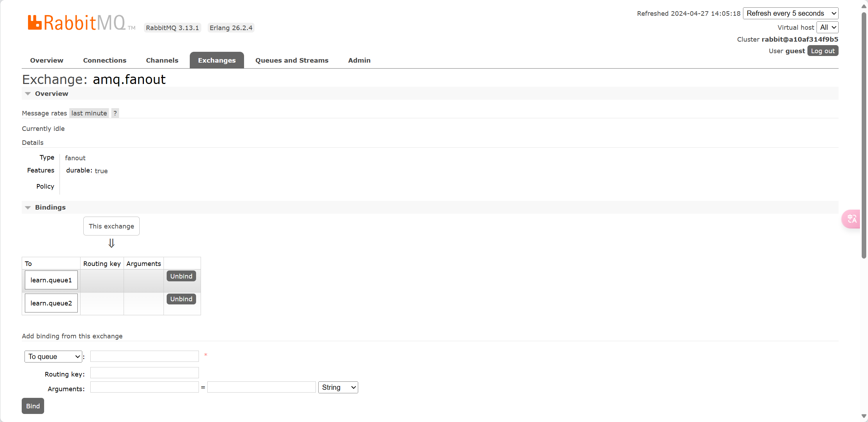The width and height of the screenshot is (868, 422).
Task: Open the Virtual host dropdown
Action: coord(827,27)
